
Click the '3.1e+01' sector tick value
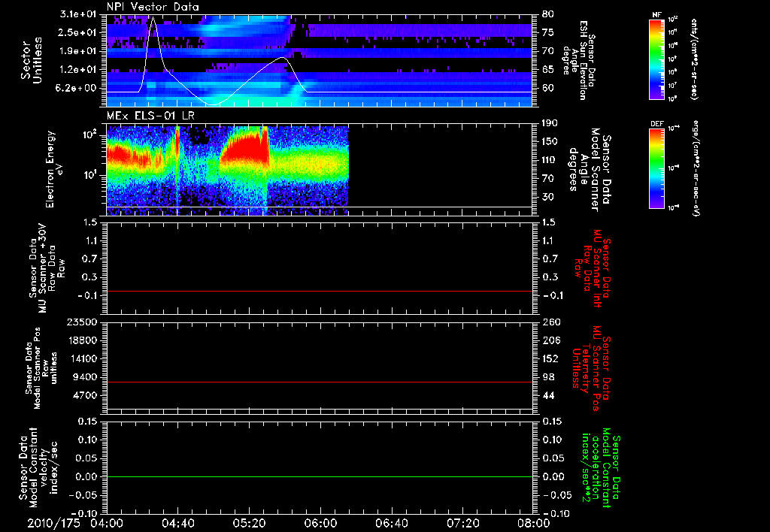(x=78, y=14)
